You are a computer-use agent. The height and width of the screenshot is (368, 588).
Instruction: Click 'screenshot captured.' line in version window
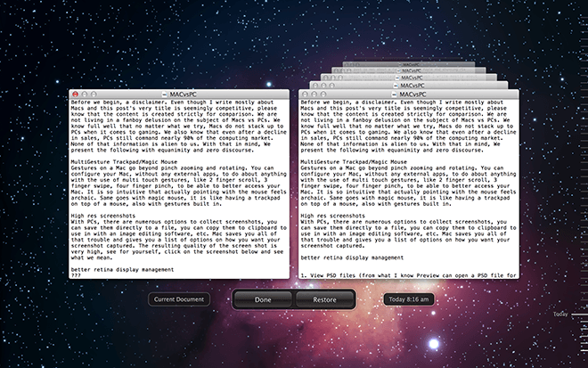click(332, 246)
